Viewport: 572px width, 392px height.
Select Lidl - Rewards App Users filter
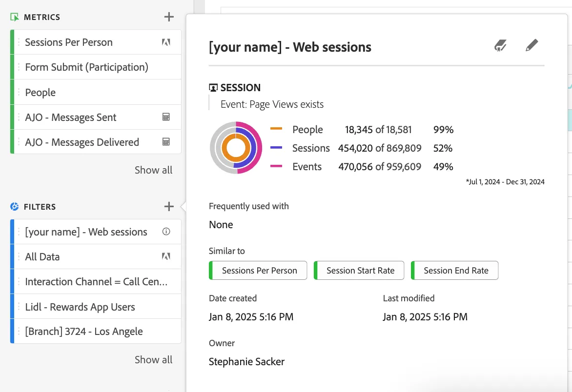coord(96,307)
